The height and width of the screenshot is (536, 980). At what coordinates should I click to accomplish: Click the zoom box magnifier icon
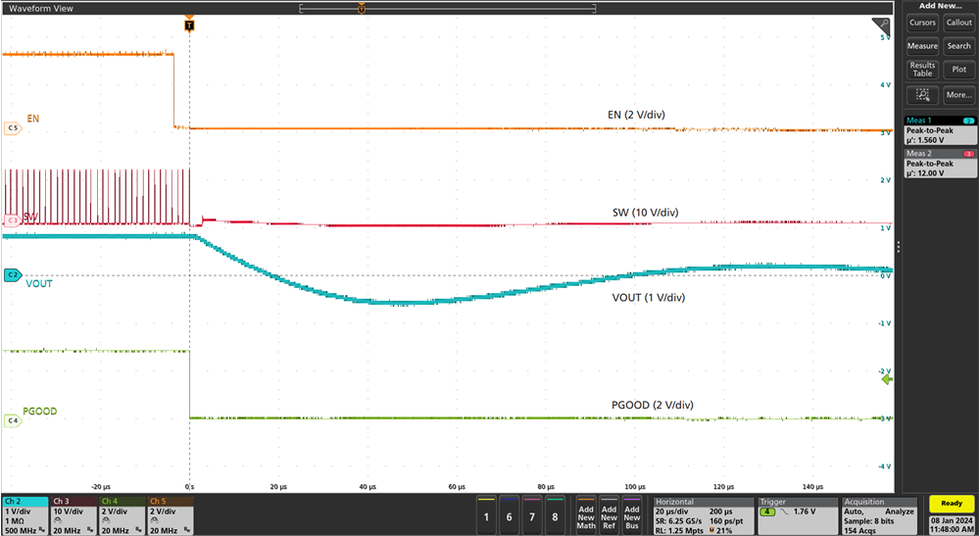click(x=922, y=95)
